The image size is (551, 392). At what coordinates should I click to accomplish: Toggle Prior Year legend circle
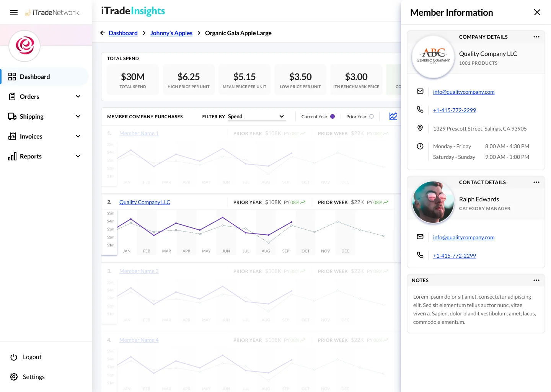372,116
